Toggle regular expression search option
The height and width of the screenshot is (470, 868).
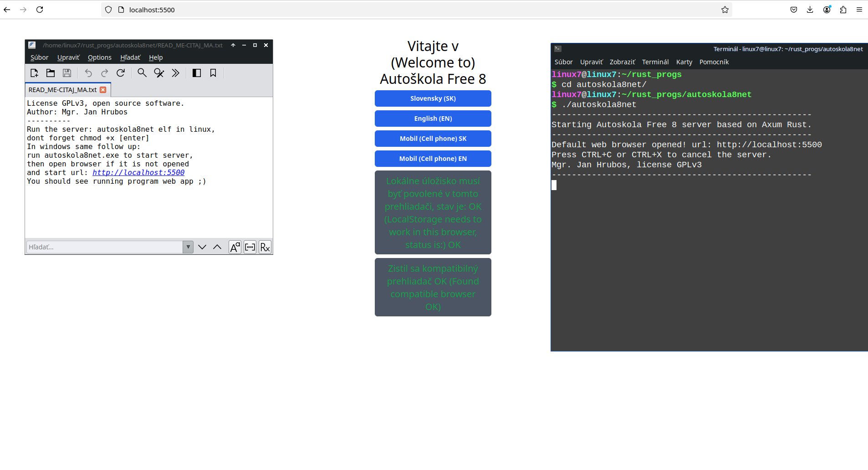(265, 247)
